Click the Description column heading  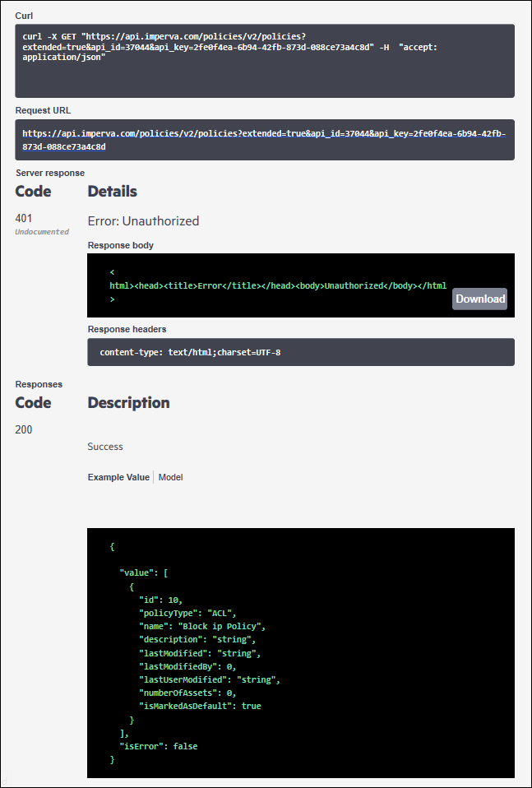click(x=128, y=403)
